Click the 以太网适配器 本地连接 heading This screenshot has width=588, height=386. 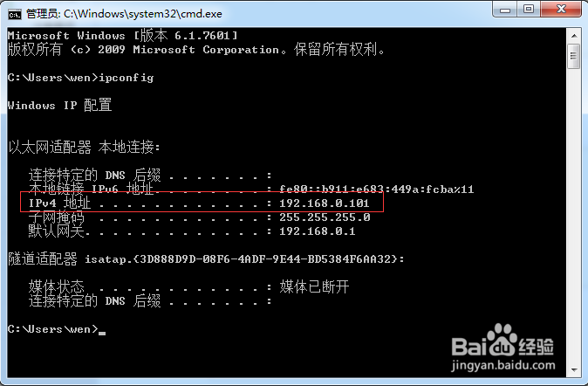tap(84, 147)
